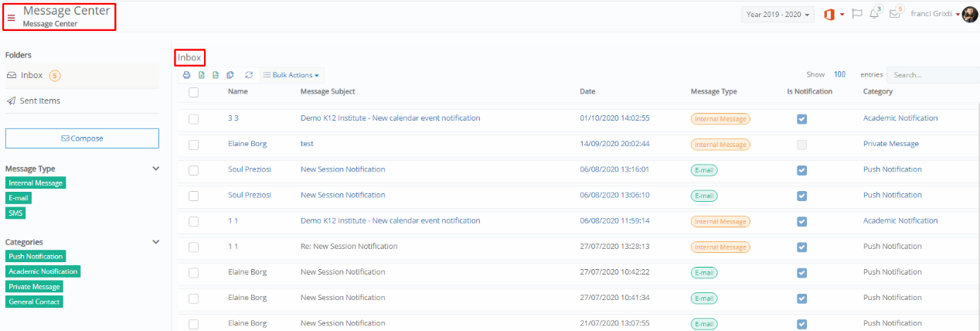Select checkbox for Re: New Session Notification row
Image resolution: width=980 pixels, height=331 pixels.
[194, 247]
